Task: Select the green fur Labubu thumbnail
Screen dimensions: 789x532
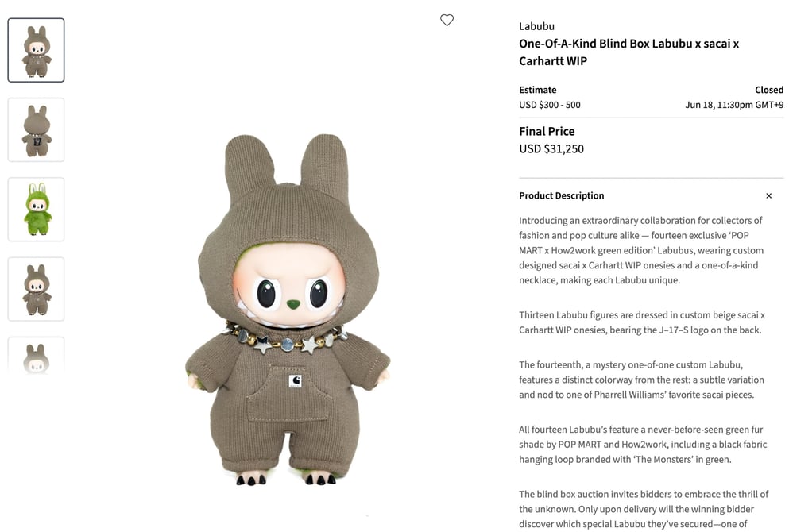Action: click(37, 209)
